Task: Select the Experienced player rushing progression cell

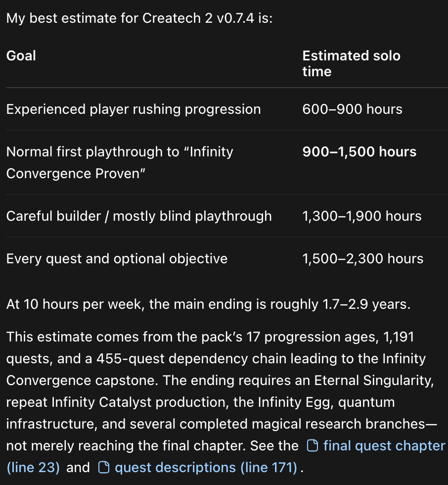Action: click(134, 109)
